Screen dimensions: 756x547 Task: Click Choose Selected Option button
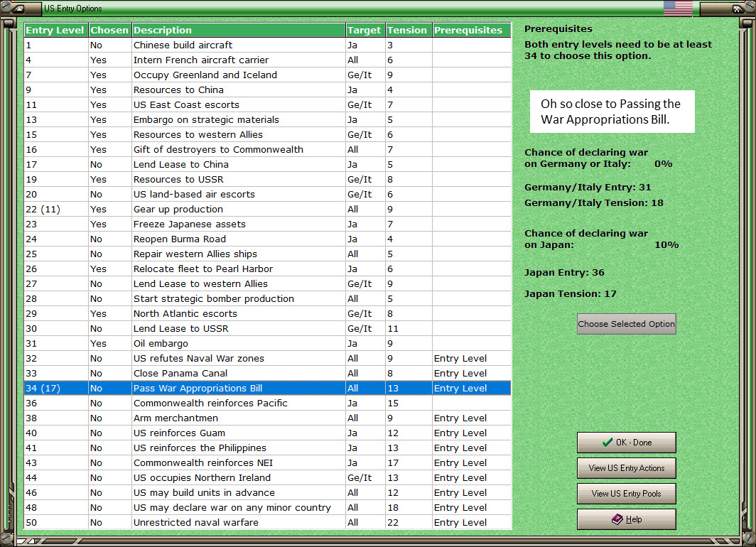(x=626, y=324)
